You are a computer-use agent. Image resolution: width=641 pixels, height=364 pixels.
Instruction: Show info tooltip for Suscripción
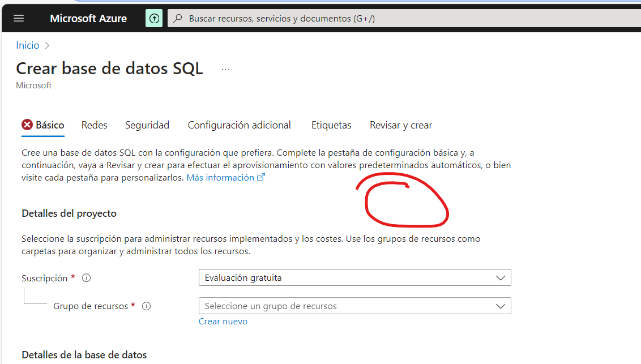point(86,278)
